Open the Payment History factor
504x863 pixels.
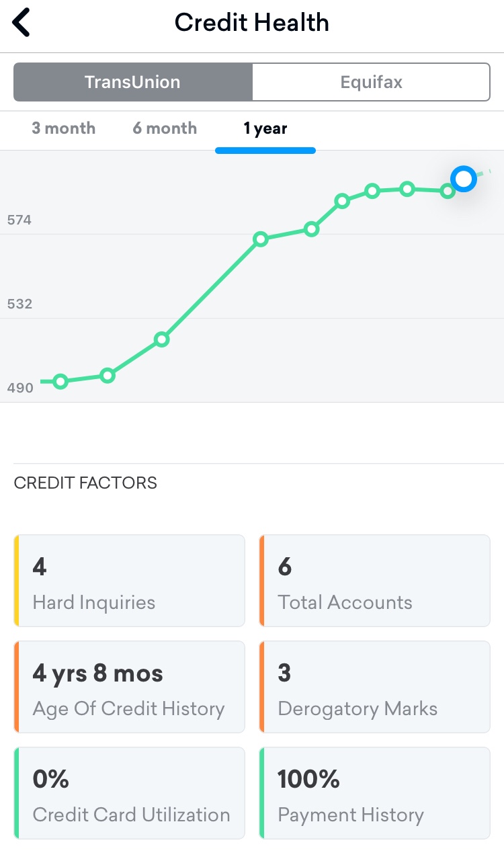(x=374, y=793)
